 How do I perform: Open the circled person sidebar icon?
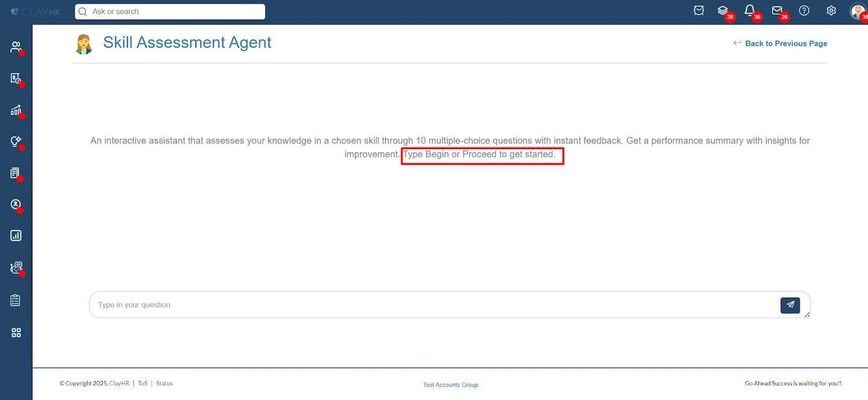(x=16, y=204)
